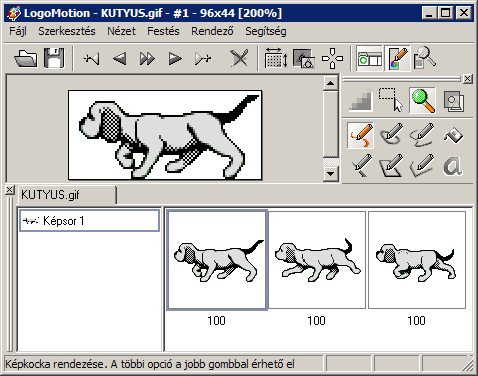Pick the text tool with letter a
The image size is (478, 376).
[x=453, y=165]
